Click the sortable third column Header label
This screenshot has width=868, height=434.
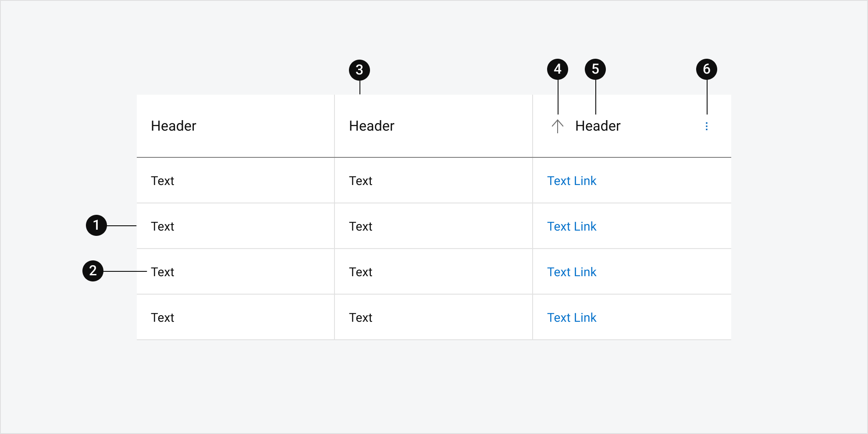point(598,126)
